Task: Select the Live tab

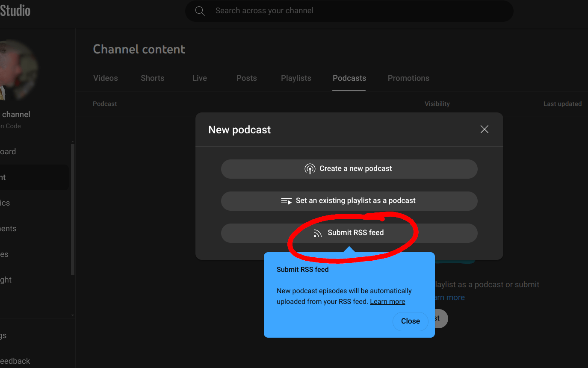Action: 200,78
